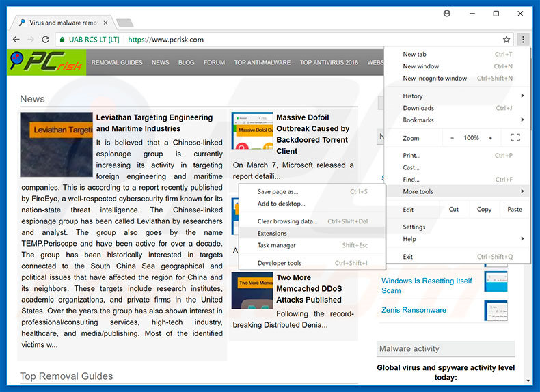
Task: Click the Chrome profile avatar icon
Action: point(447,13)
